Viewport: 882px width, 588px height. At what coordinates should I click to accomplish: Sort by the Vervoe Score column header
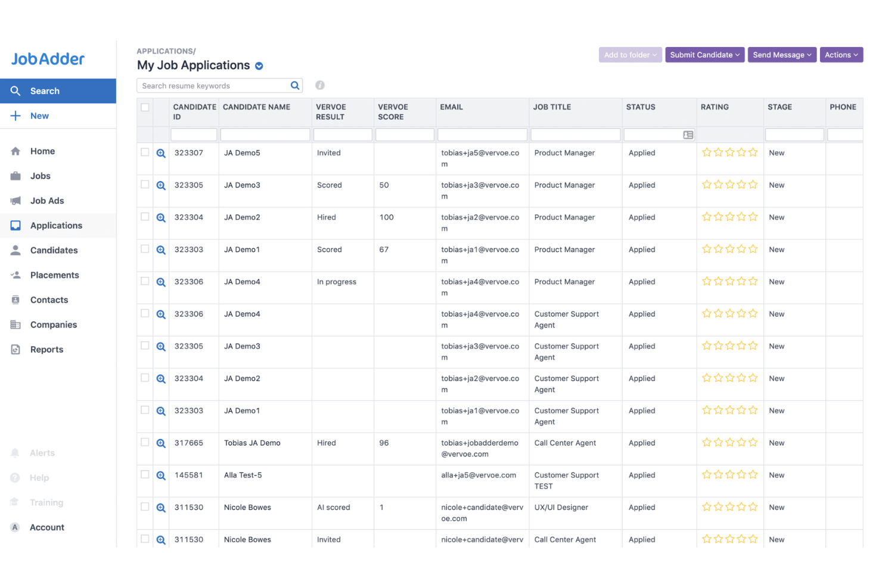point(393,112)
